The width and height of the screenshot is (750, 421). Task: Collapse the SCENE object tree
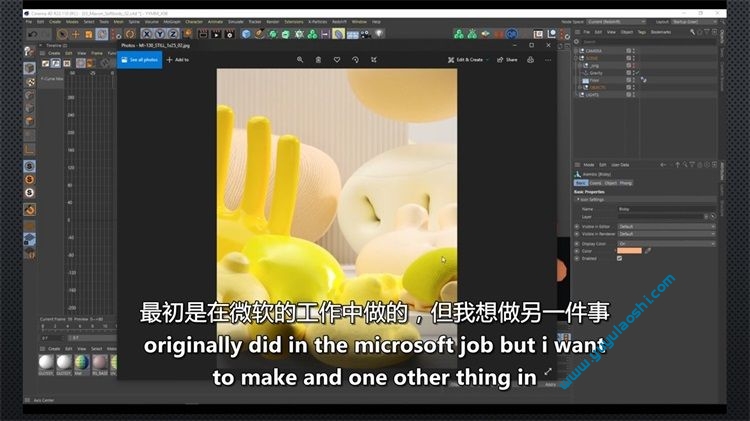576,58
